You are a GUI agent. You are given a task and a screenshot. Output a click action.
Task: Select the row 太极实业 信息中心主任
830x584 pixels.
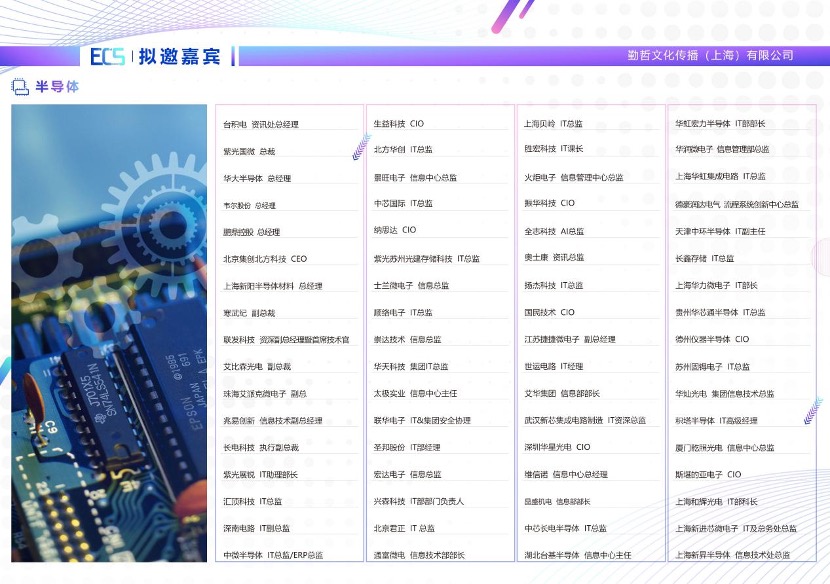click(415, 393)
